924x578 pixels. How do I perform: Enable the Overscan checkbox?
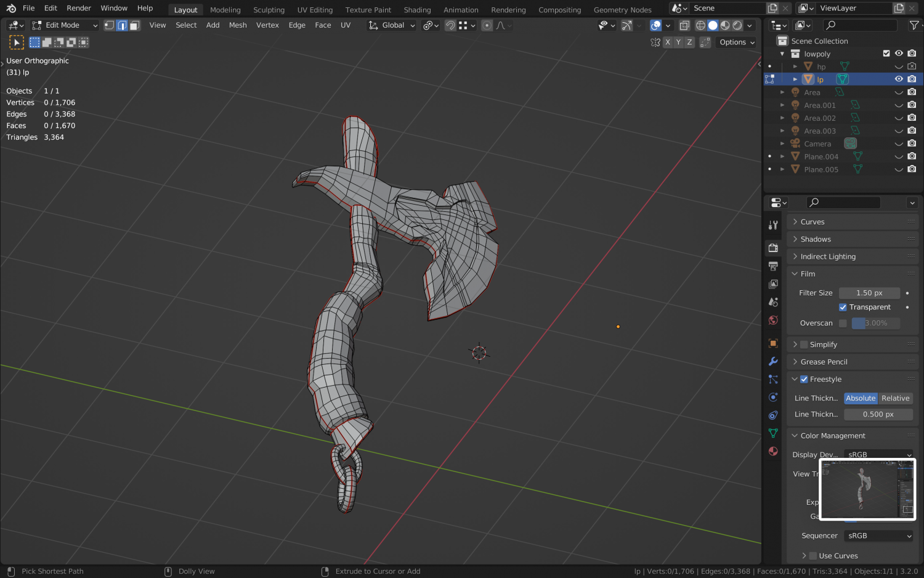[843, 324]
